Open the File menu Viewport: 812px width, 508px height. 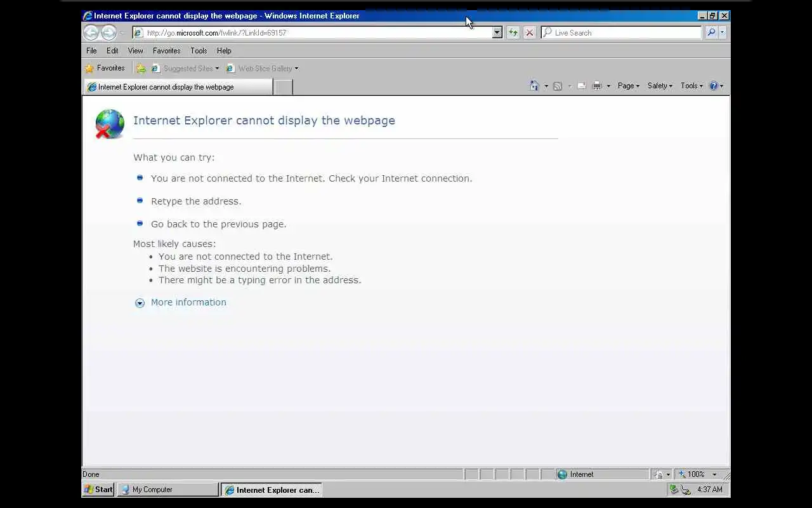(91, 51)
